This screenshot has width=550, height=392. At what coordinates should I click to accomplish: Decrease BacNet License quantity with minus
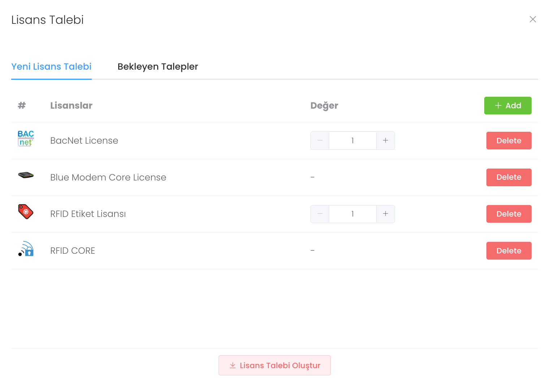click(x=320, y=140)
